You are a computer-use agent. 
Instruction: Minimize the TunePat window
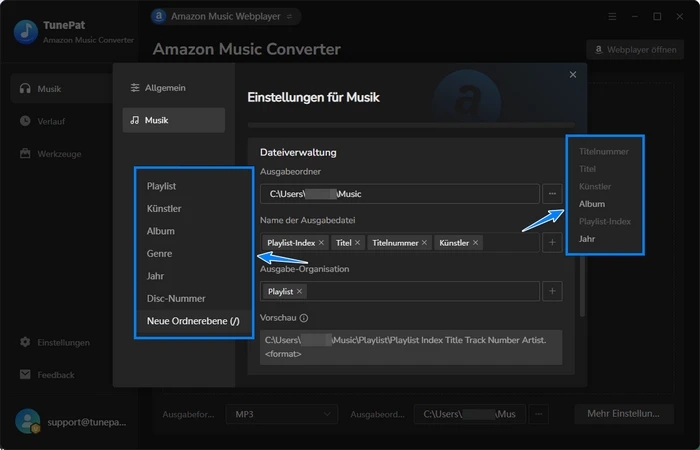[635, 17]
